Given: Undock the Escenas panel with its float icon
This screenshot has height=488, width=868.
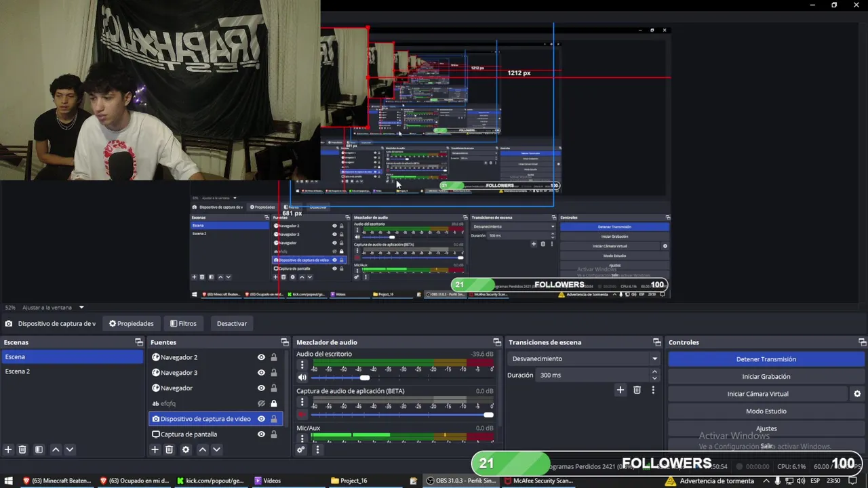Looking at the screenshot, I should [x=139, y=342].
